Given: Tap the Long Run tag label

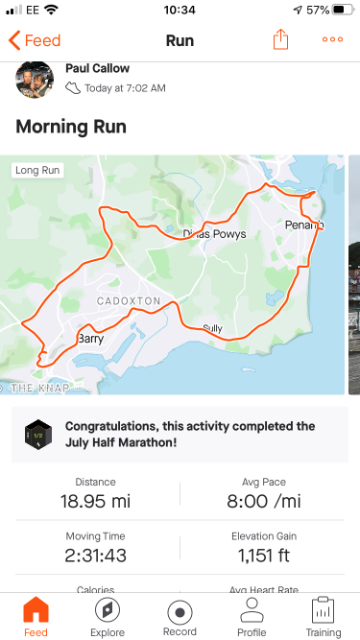Looking at the screenshot, I should point(38,170).
